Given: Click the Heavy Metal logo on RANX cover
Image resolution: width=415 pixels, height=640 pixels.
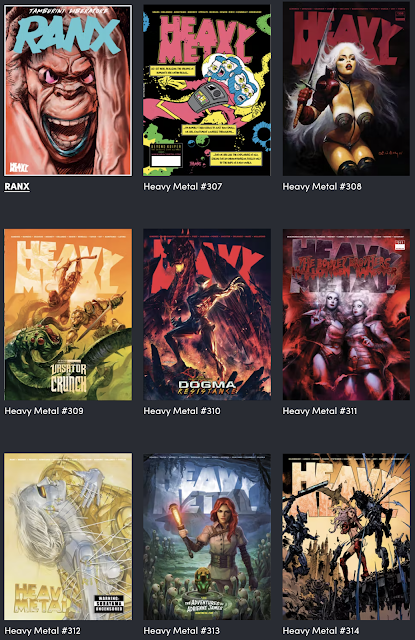Looking at the screenshot, I should point(19,167).
